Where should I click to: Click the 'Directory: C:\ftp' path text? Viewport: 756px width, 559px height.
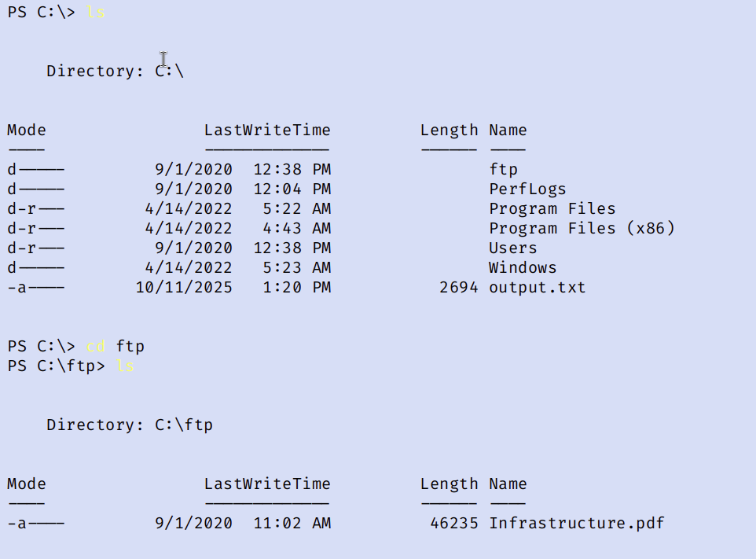[130, 425]
